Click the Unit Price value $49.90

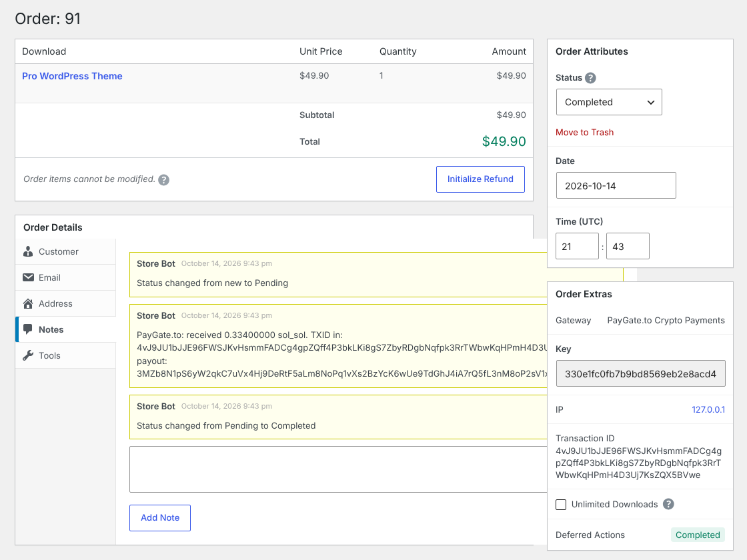tap(314, 76)
